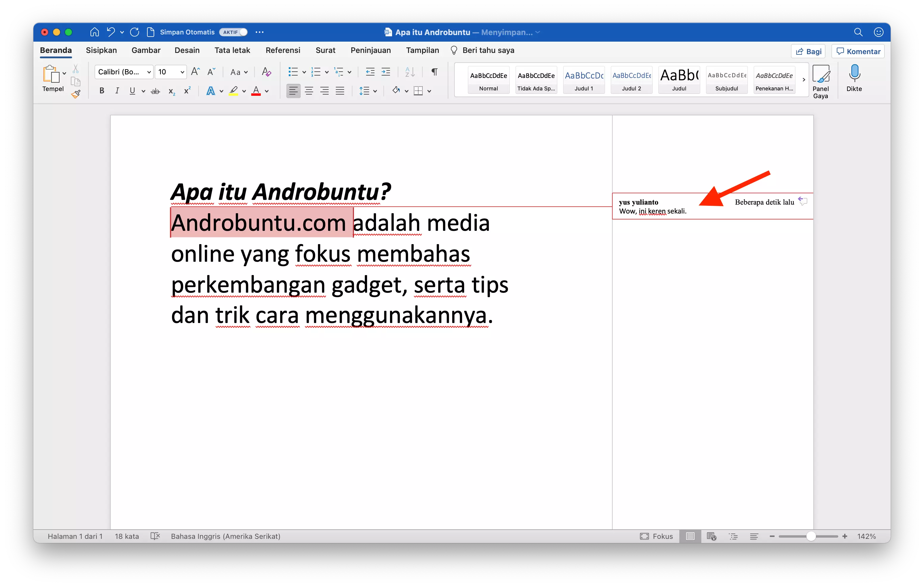The height and width of the screenshot is (587, 924).
Task: Cut selection using the scissors icon
Action: pos(76,68)
